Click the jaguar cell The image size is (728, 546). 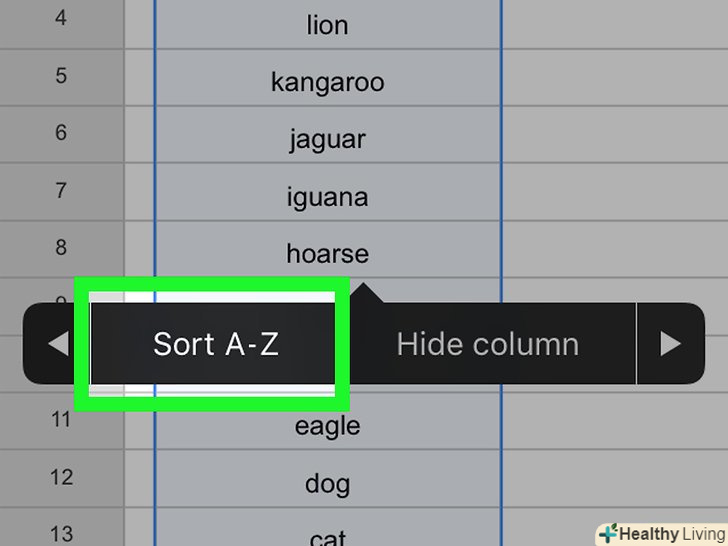coord(327,139)
